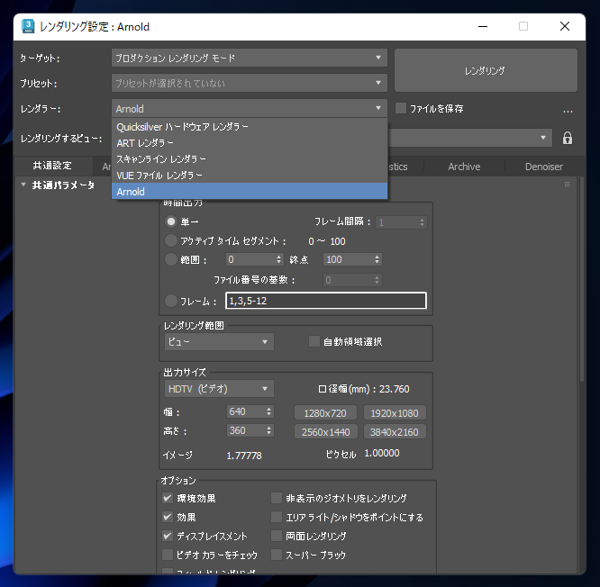
Task: Click the ピクセル aspect value 1.00000
Action: click(382, 453)
